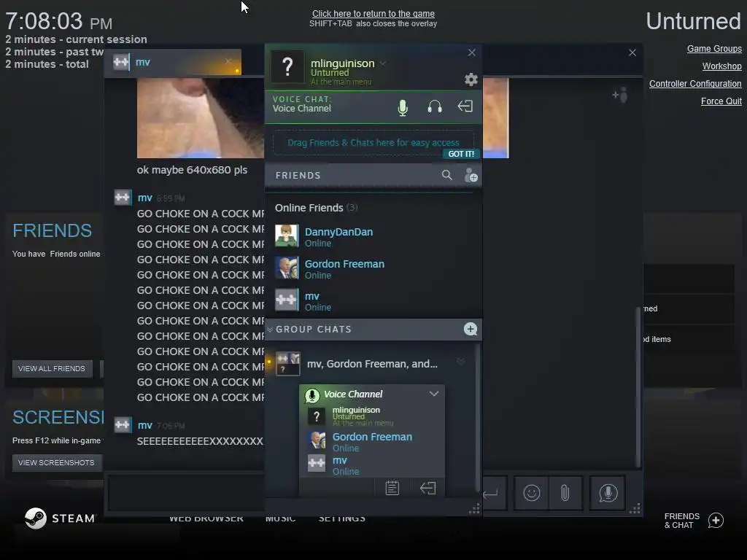Open WEB BROWSER in the overlay bar
747x560 pixels.
(x=206, y=518)
